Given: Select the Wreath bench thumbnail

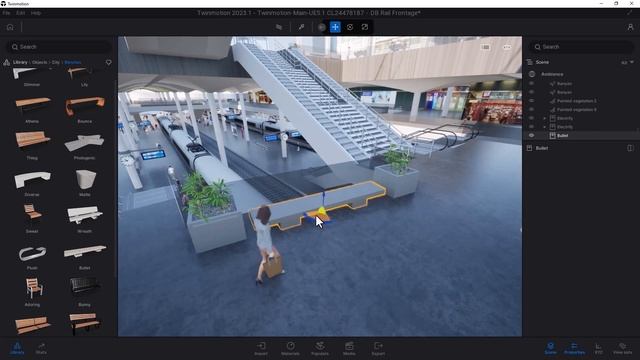Looking at the screenshot, I should point(84,215).
